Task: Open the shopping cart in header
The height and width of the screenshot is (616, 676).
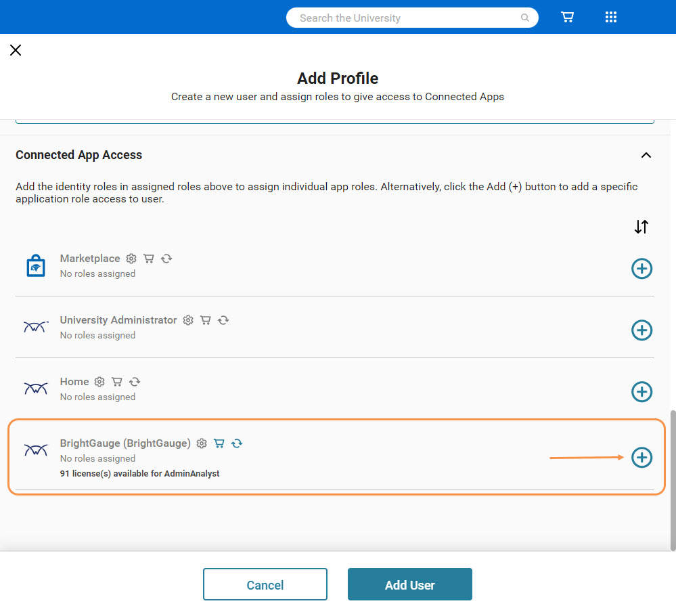Action: [x=567, y=18]
